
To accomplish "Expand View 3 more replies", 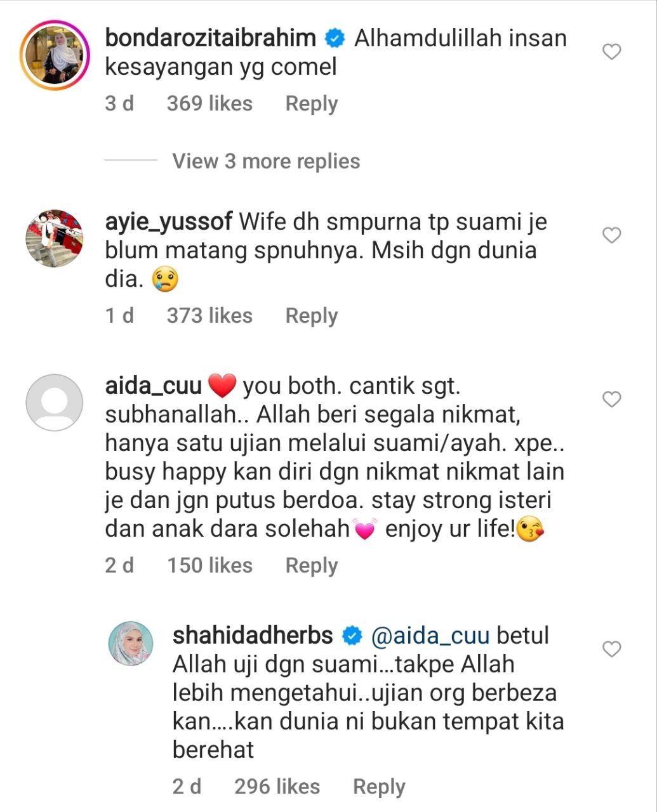I will point(266,161).
